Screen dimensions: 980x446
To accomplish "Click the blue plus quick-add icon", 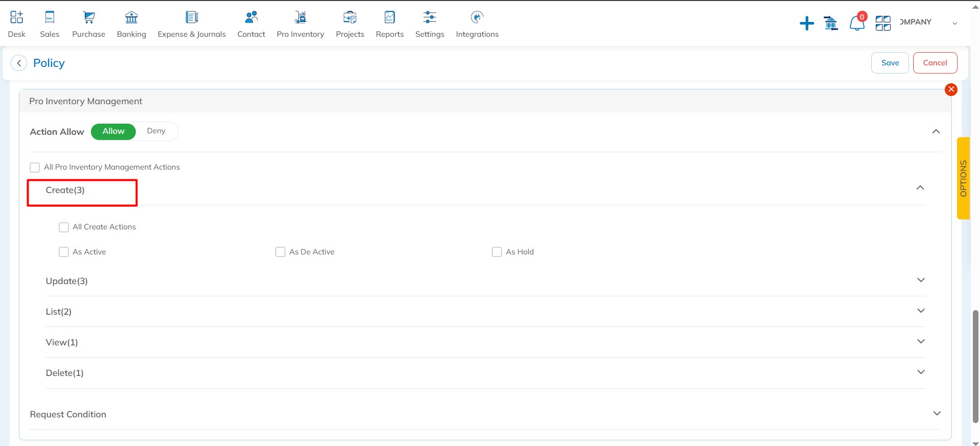I will (806, 24).
